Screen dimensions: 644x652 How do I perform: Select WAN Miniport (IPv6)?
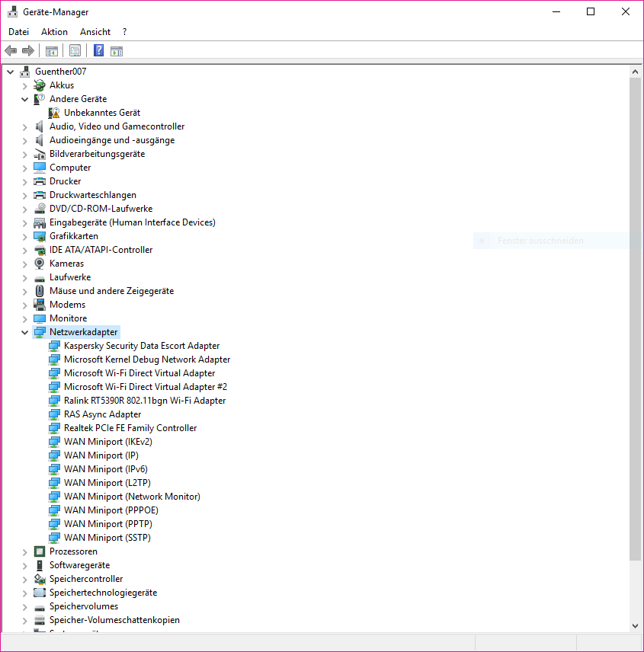click(106, 469)
